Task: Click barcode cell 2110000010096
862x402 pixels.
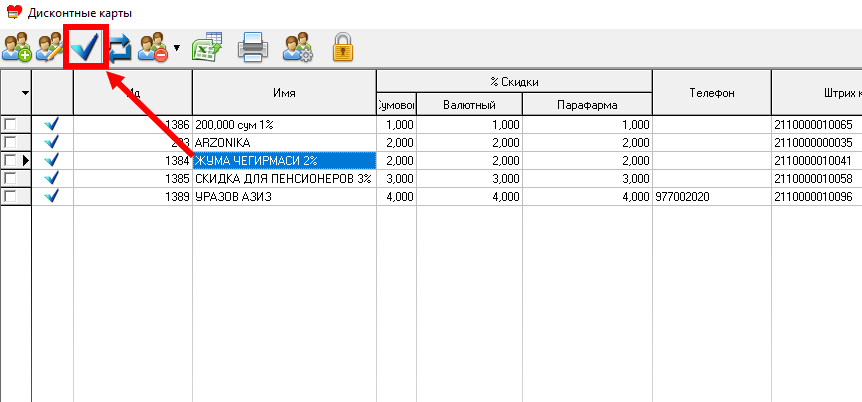Action: 816,197
